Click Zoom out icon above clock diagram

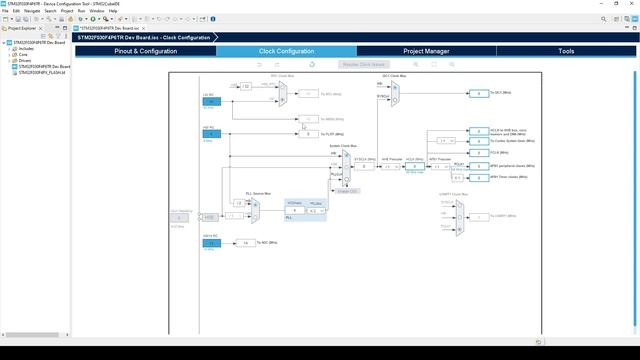pos(452,64)
